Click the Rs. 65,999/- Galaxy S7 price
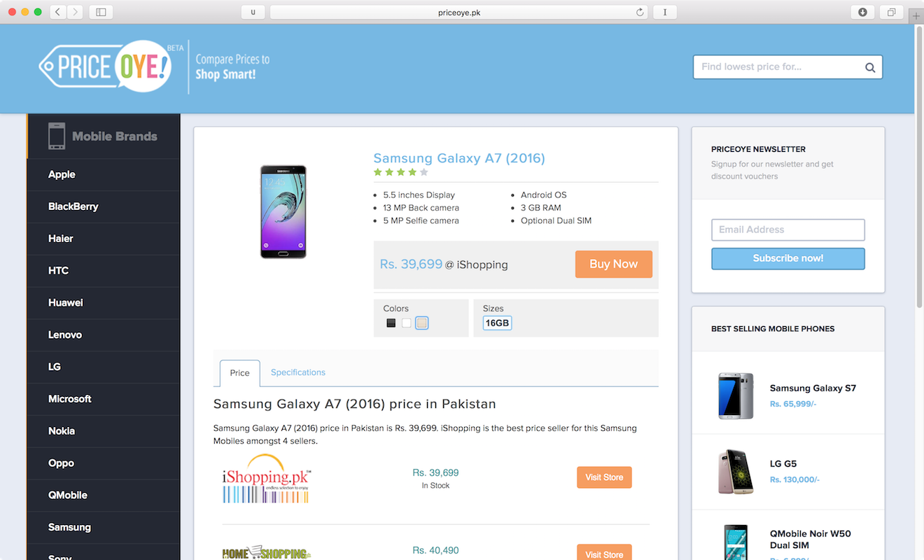The width and height of the screenshot is (924, 560). (x=793, y=404)
